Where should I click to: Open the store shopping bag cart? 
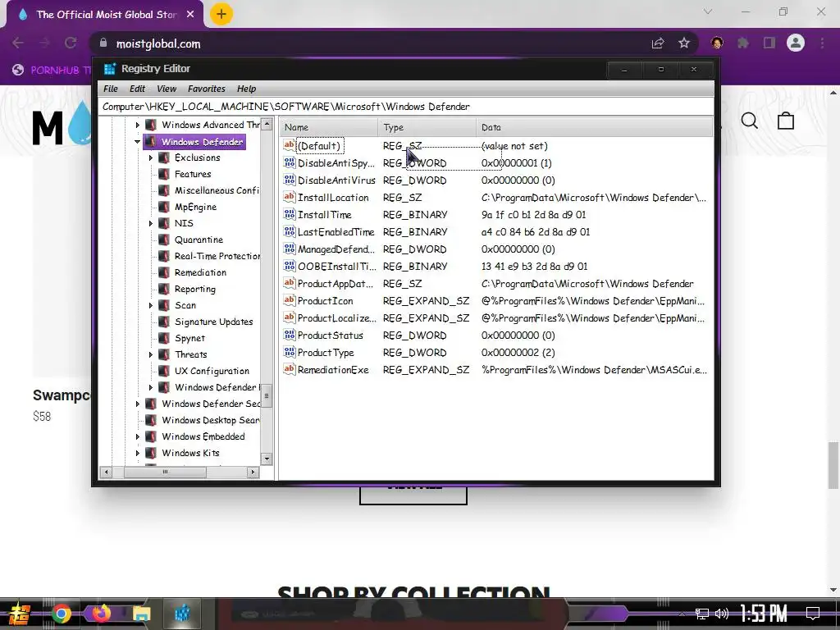click(786, 121)
